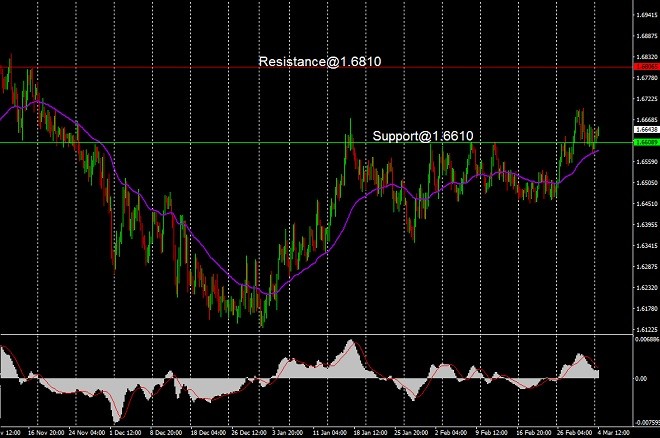The image size is (660, 438).
Task: Click the 1.65590 price axis label
Action: click(647, 162)
